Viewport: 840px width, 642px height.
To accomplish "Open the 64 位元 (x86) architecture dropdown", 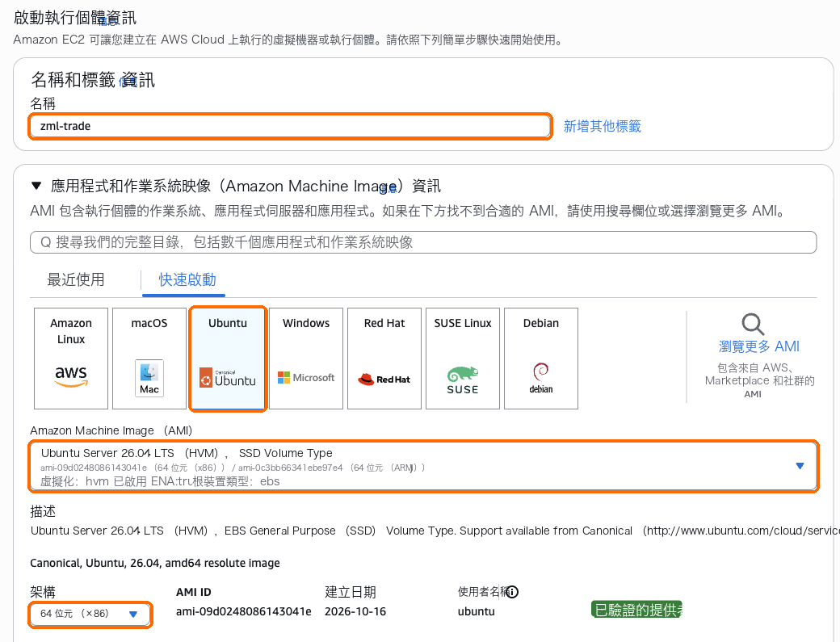I will pyautogui.click(x=90, y=615).
